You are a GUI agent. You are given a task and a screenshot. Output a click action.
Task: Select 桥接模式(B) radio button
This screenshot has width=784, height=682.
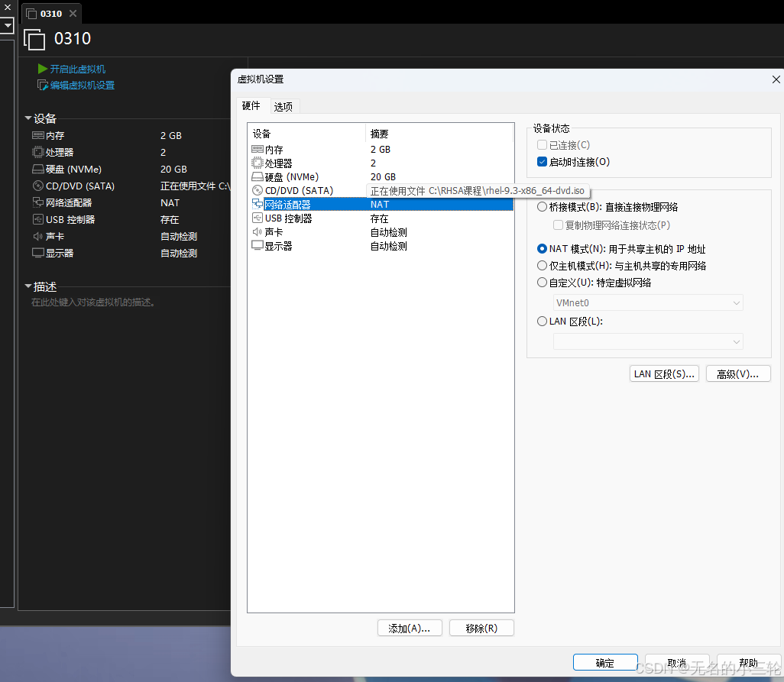pos(542,207)
